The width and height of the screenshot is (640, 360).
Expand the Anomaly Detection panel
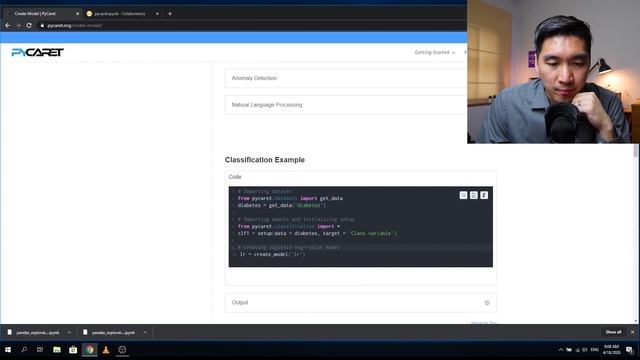346,78
